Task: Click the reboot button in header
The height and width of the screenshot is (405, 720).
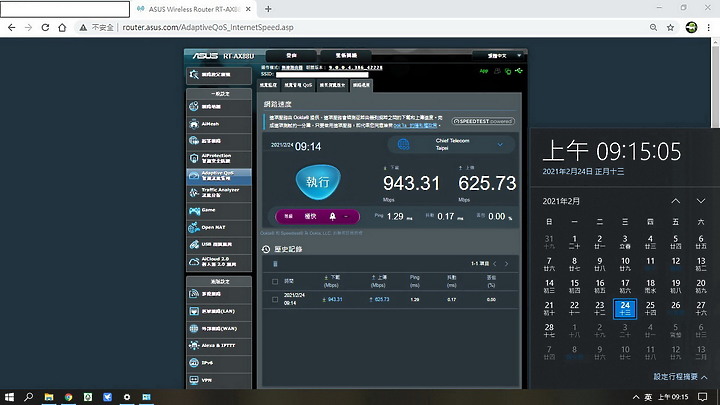Action: [x=346, y=56]
